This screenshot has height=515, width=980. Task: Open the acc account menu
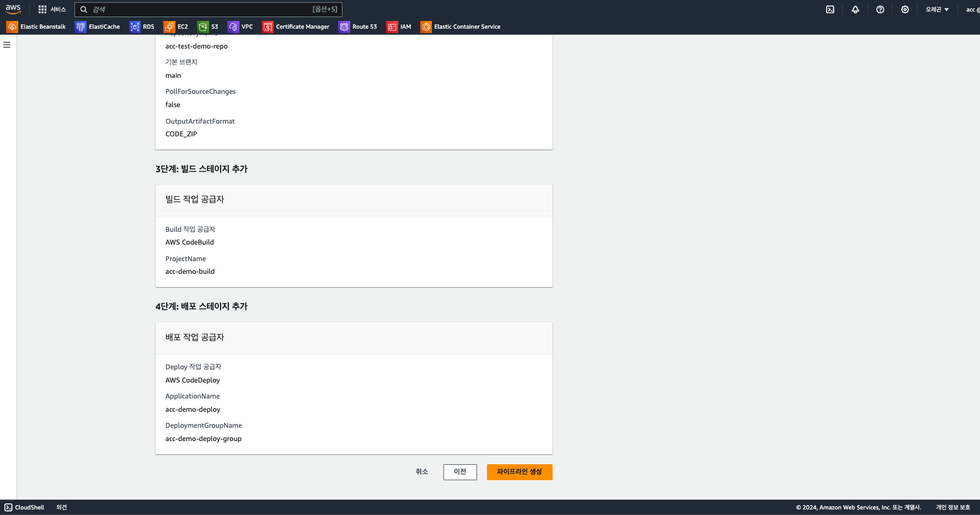coord(972,9)
